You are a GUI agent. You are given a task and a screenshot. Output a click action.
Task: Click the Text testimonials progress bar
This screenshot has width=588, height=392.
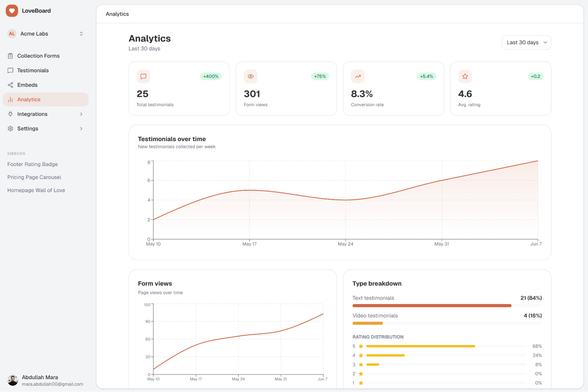(447, 305)
